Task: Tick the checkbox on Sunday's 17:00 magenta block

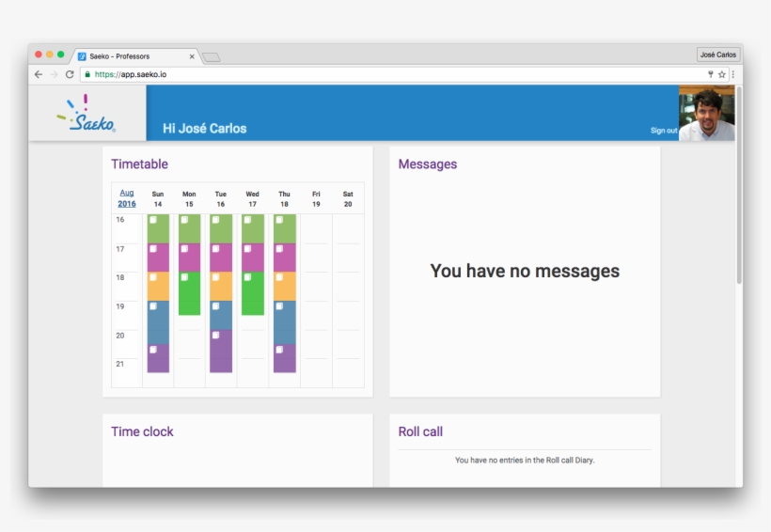Action: (x=153, y=249)
